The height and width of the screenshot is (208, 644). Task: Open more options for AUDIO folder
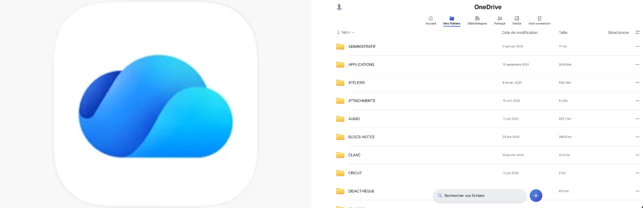click(637, 119)
